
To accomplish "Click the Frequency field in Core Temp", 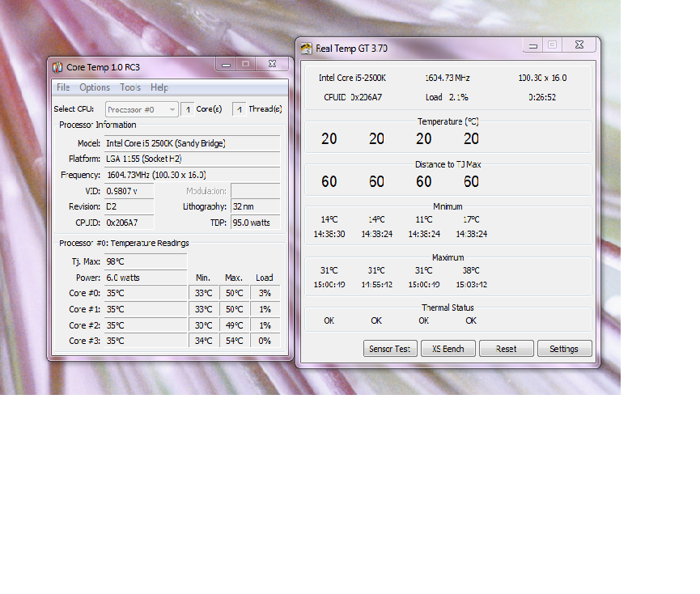I will click(192, 175).
